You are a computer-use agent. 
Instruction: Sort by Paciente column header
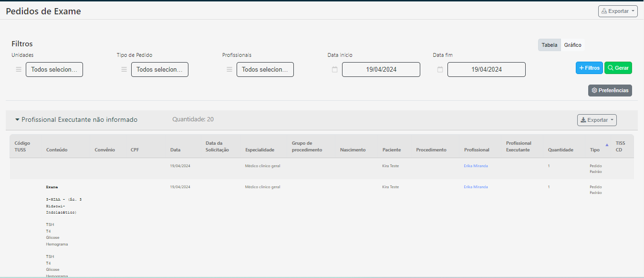point(392,150)
